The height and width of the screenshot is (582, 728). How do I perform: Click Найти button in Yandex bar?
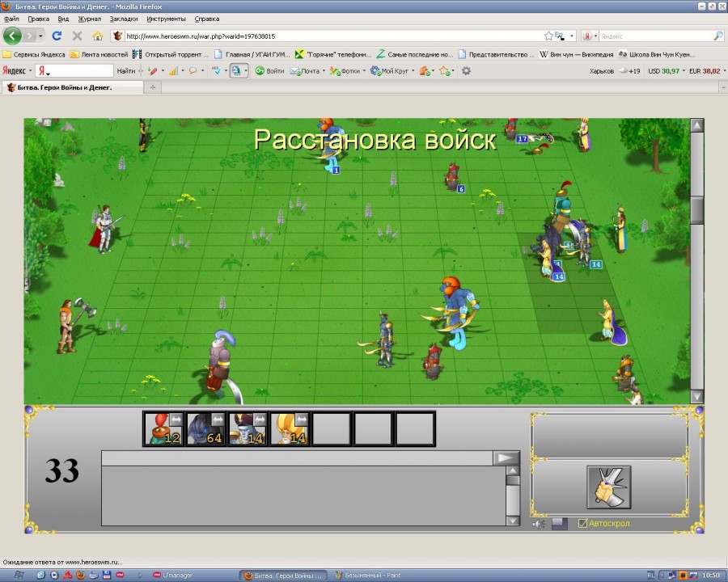click(126, 71)
